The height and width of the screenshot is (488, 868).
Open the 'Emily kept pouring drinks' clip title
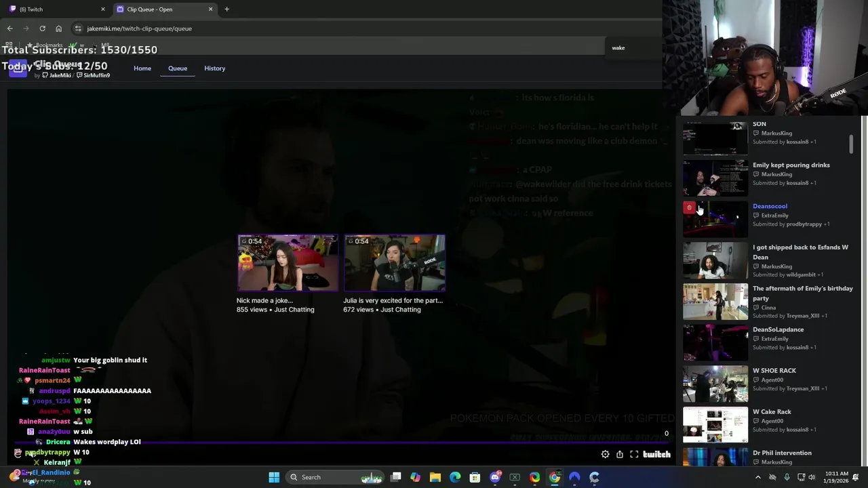[x=791, y=165]
